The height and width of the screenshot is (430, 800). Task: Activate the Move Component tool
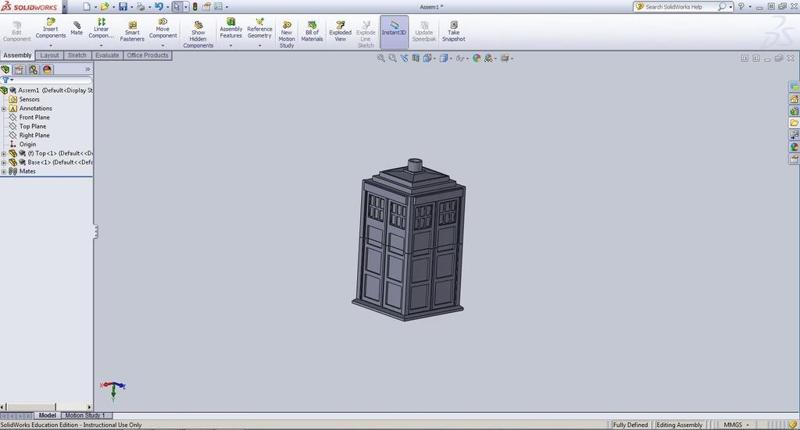(x=163, y=28)
